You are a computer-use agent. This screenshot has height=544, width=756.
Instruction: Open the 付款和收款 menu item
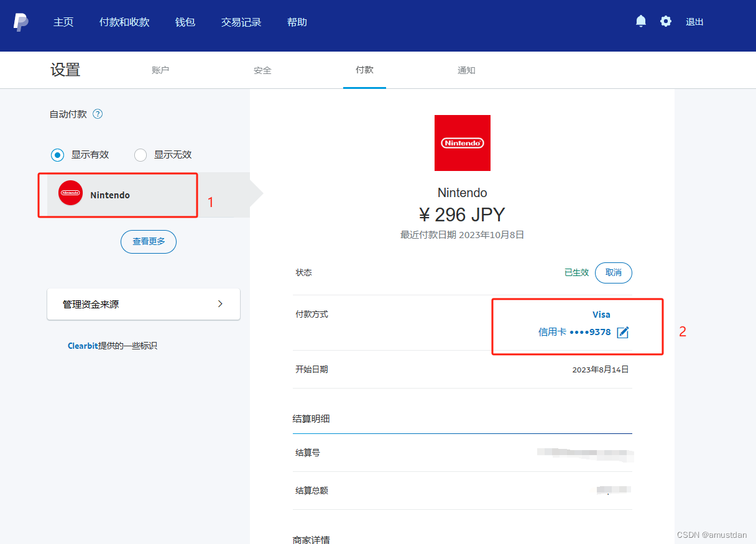pos(124,22)
